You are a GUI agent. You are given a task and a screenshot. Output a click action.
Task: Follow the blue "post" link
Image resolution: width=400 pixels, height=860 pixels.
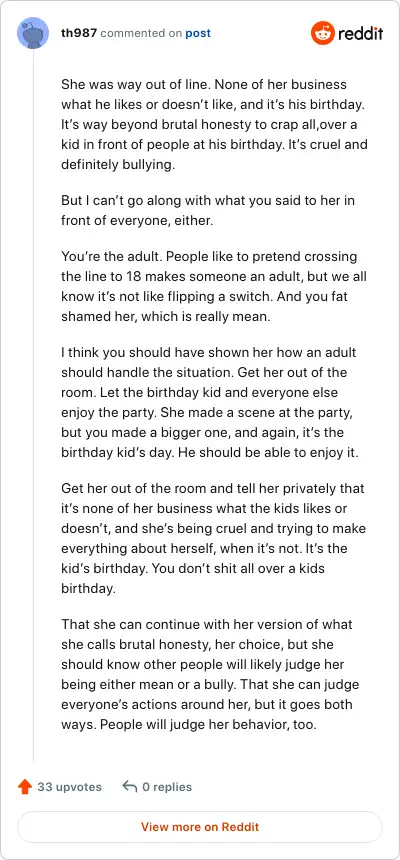click(198, 33)
